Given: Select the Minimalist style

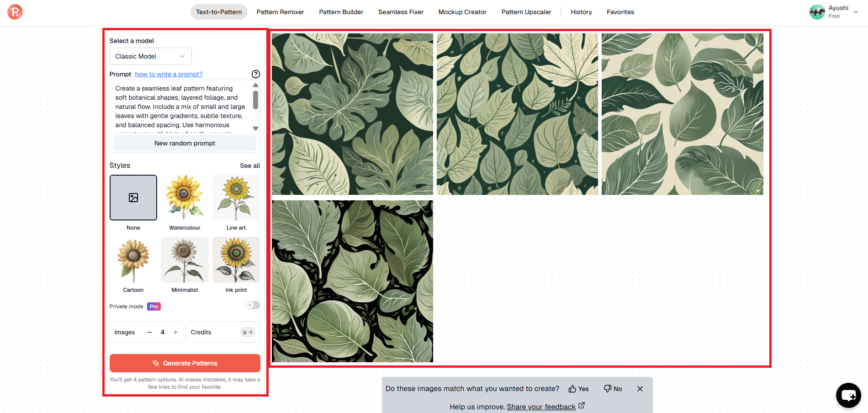Looking at the screenshot, I should [184, 260].
